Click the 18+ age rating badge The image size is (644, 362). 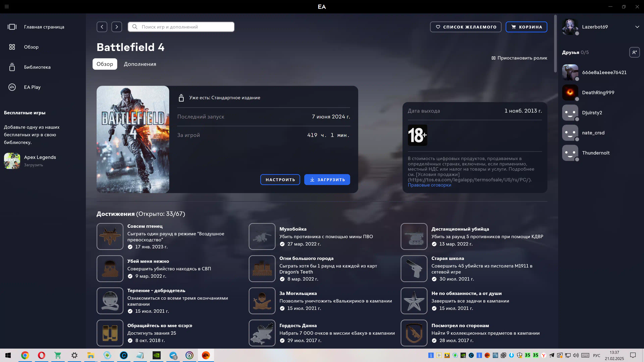417,135
